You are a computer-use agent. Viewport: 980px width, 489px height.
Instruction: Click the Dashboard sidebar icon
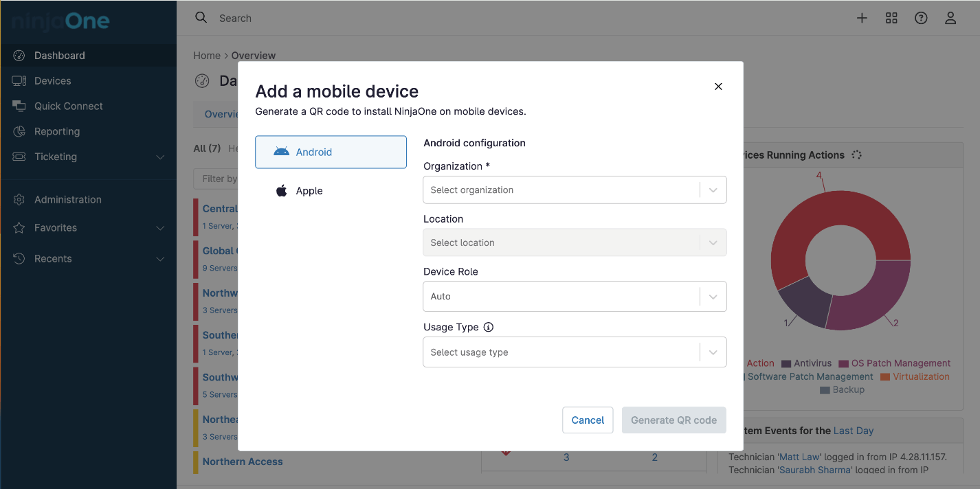tap(19, 56)
